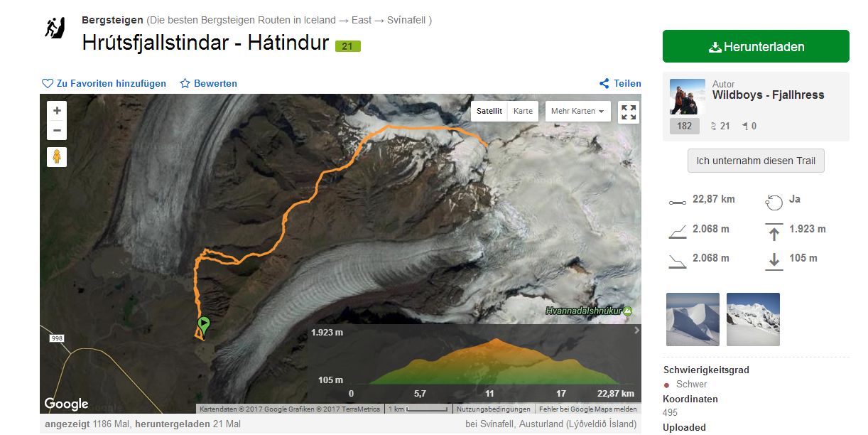Zoom in the map with plus button
Viewport: 868px width, 435px height.
point(57,111)
